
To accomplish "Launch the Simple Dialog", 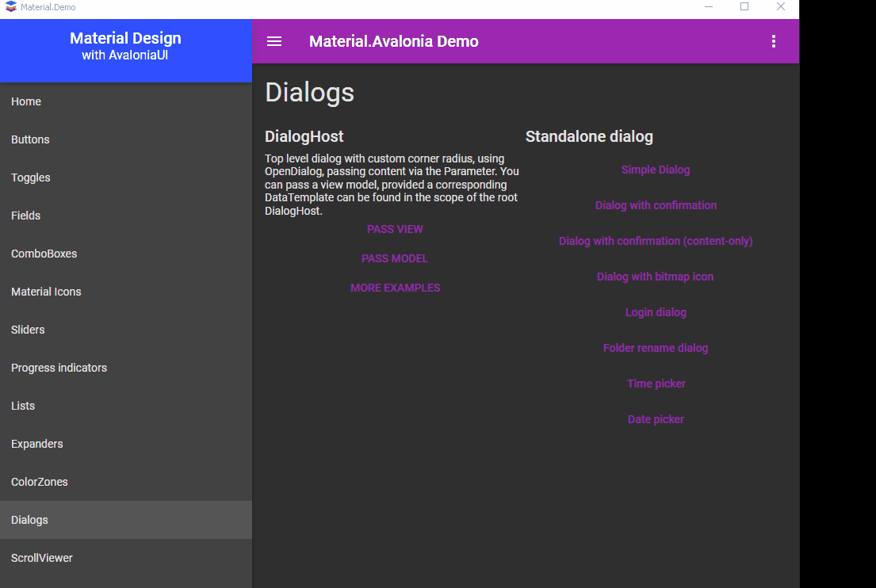I will (x=656, y=170).
